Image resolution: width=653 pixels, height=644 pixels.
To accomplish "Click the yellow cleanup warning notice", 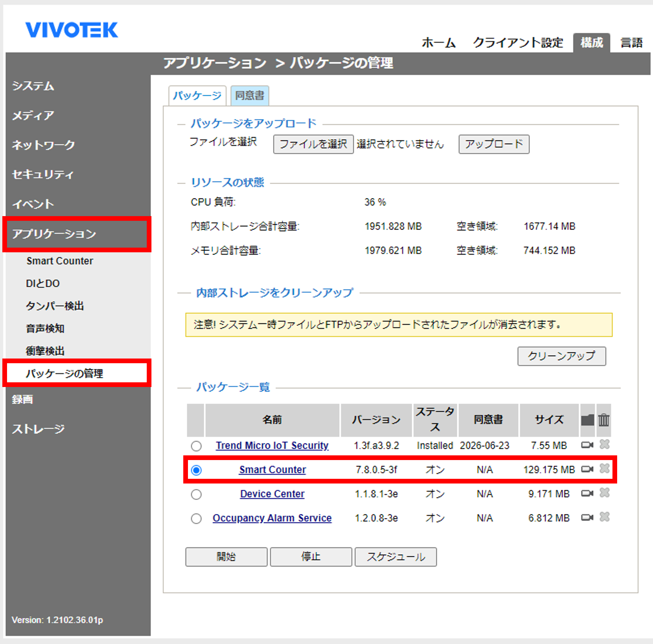I will [x=399, y=325].
